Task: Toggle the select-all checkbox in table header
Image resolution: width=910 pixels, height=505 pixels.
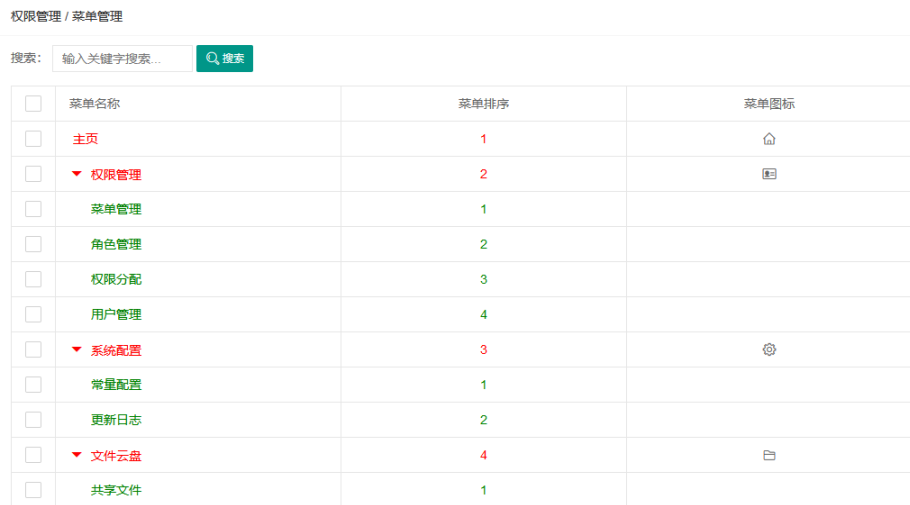Action: (x=33, y=103)
